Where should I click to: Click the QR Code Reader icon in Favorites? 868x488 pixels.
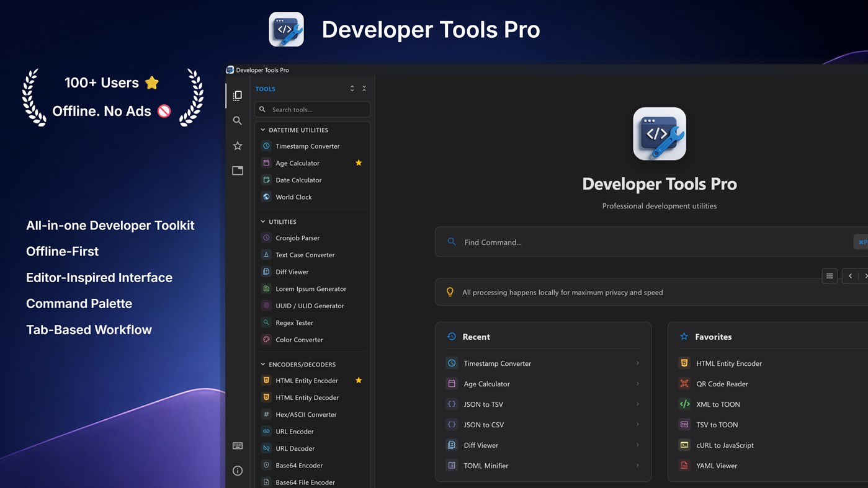(x=684, y=384)
